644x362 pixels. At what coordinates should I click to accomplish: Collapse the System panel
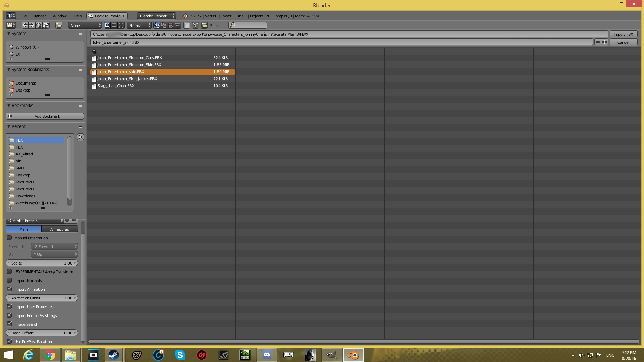click(x=9, y=34)
